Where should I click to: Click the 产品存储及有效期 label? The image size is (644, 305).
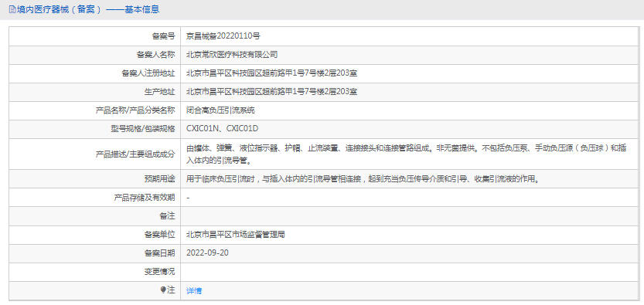[x=144, y=198]
